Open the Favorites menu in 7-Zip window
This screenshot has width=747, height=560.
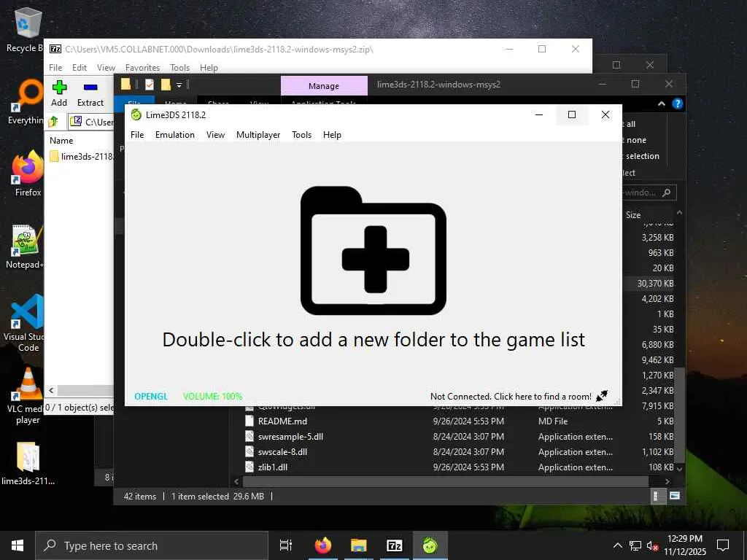pos(142,68)
